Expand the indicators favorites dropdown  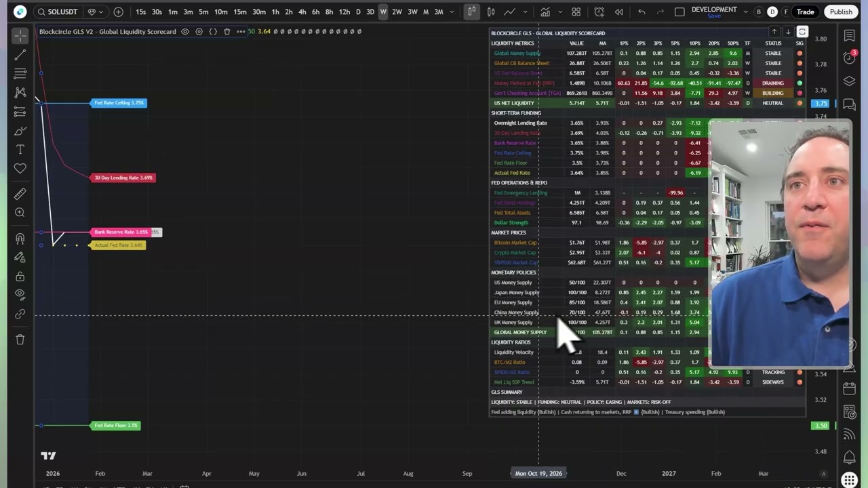point(560,12)
